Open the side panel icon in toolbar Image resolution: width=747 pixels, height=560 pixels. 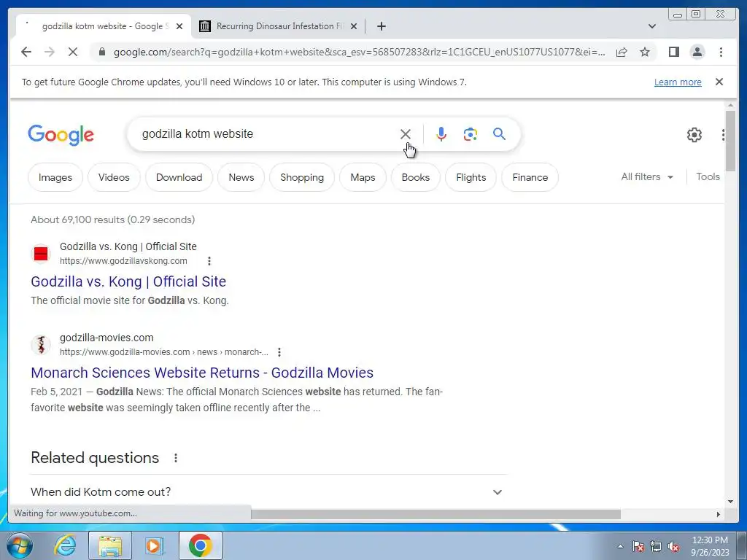pyautogui.click(x=673, y=52)
